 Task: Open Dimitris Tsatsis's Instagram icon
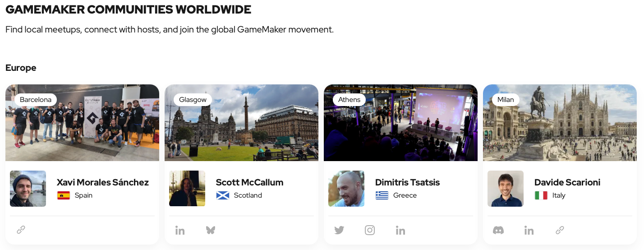[x=370, y=230]
